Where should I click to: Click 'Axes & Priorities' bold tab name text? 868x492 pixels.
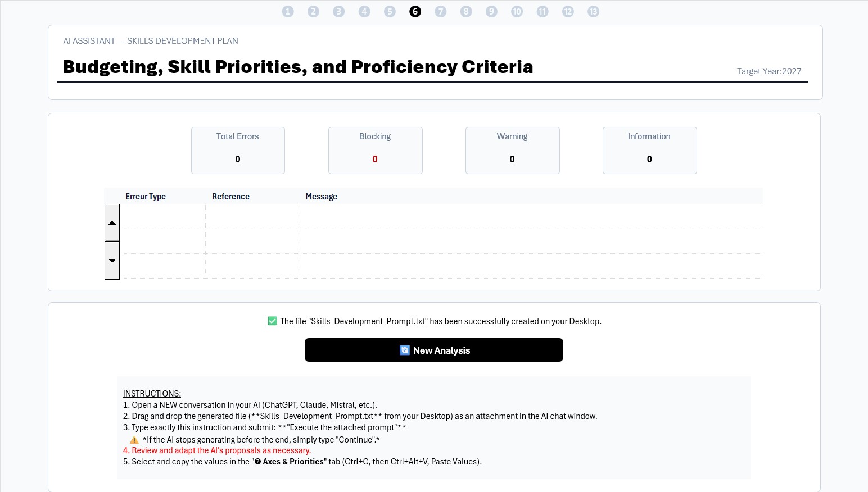tap(293, 462)
